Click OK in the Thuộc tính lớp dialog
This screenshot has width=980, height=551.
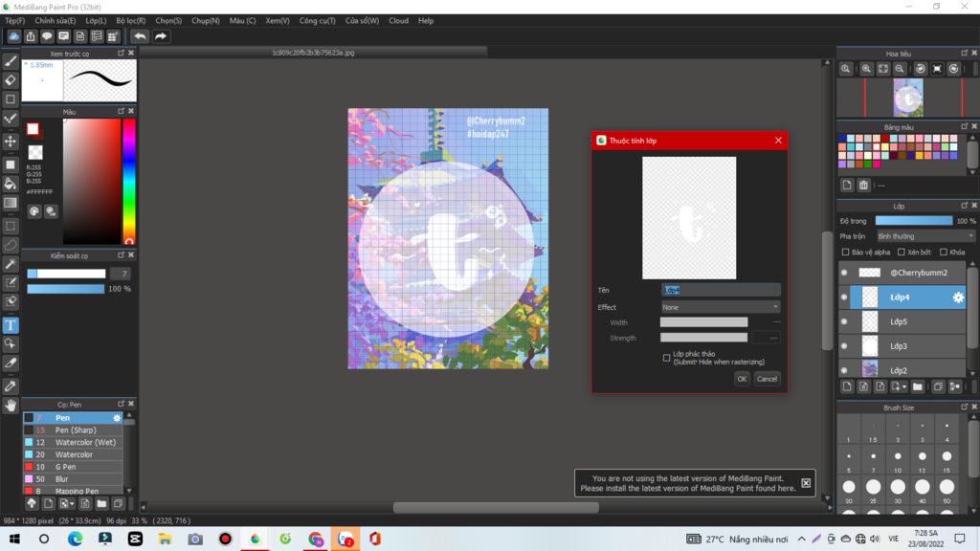[742, 379]
